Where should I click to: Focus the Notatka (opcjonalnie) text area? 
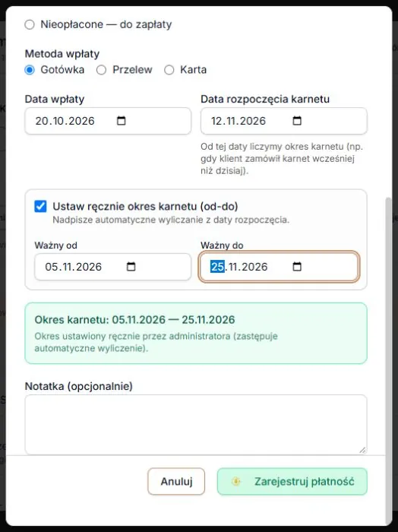coord(196,424)
